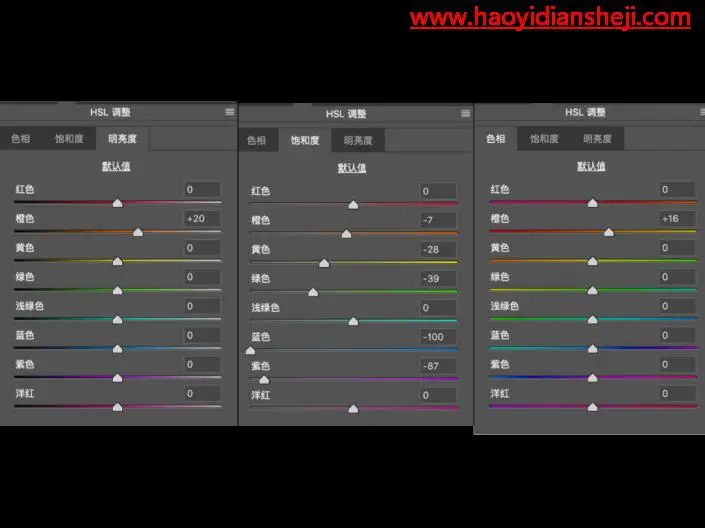705x528 pixels.
Task: Click the 黄色 saturation slider handle at -28
Action: pos(324,263)
